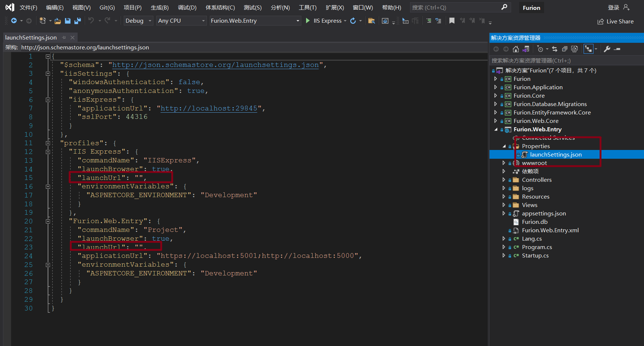Image resolution: width=644 pixels, height=346 pixels.
Task: Open the Debug configuration dropdown
Action: (x=138, y=21)
